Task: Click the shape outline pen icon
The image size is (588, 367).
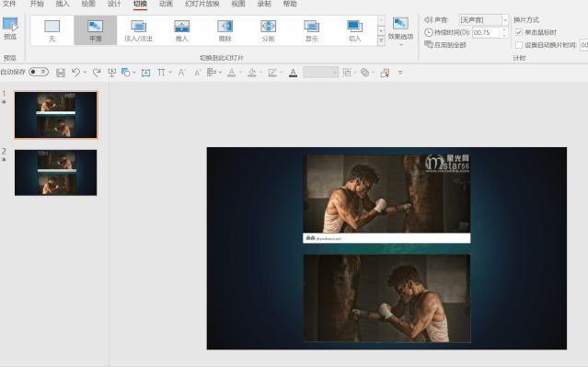Action: [x=272, y=73]
